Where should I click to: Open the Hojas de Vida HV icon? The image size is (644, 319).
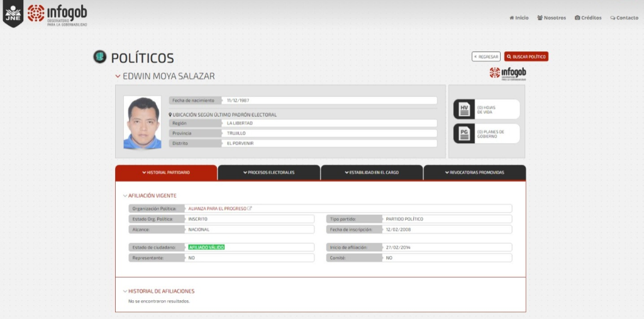click(x=464, y=109)
